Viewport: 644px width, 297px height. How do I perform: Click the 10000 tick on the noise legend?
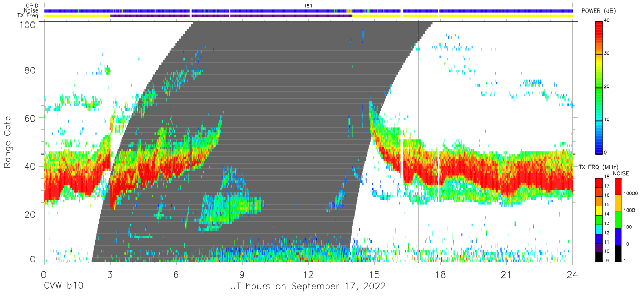click(630, 193)
